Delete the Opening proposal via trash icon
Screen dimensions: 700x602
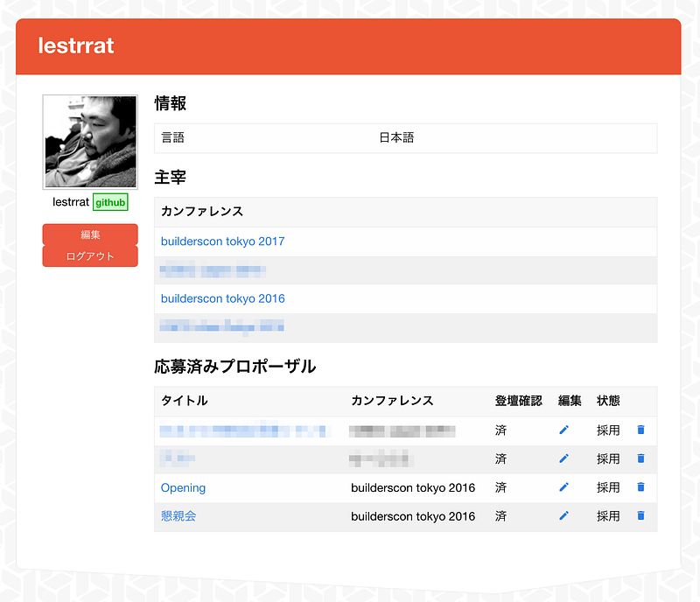pos(640,486)
